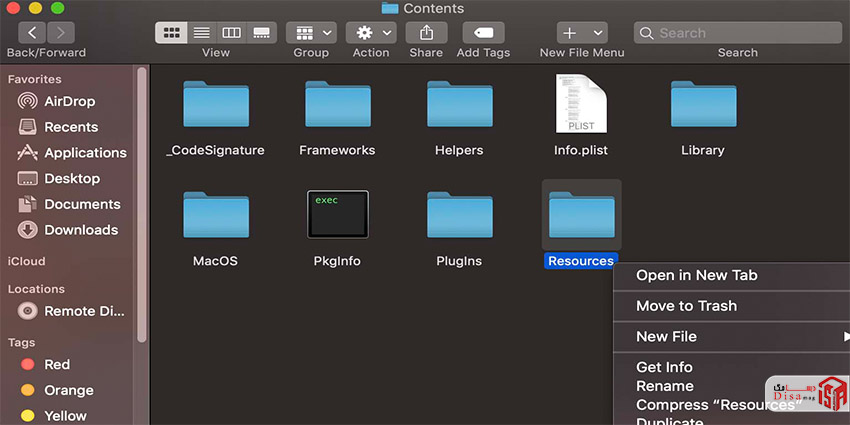Go to Downloads in the sidebar
The image size is (850, 425).
pyautogui.click(x=80, y=230)
